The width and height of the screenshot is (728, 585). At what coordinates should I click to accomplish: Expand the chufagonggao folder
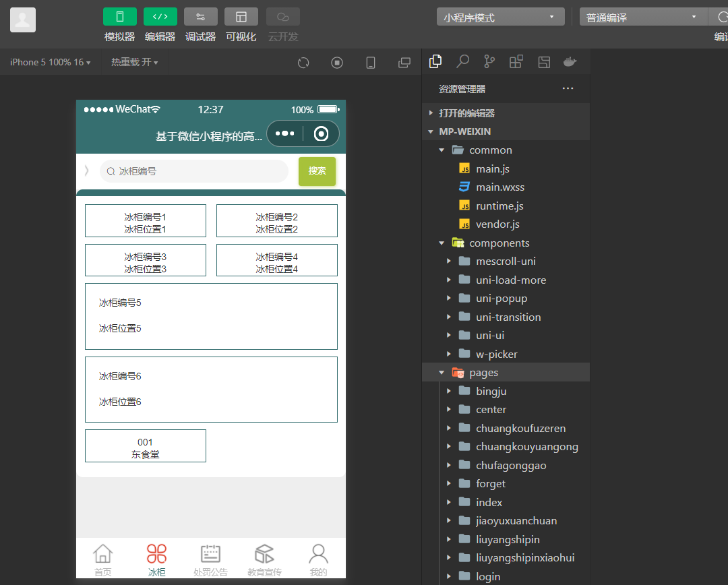click(506, 465)
